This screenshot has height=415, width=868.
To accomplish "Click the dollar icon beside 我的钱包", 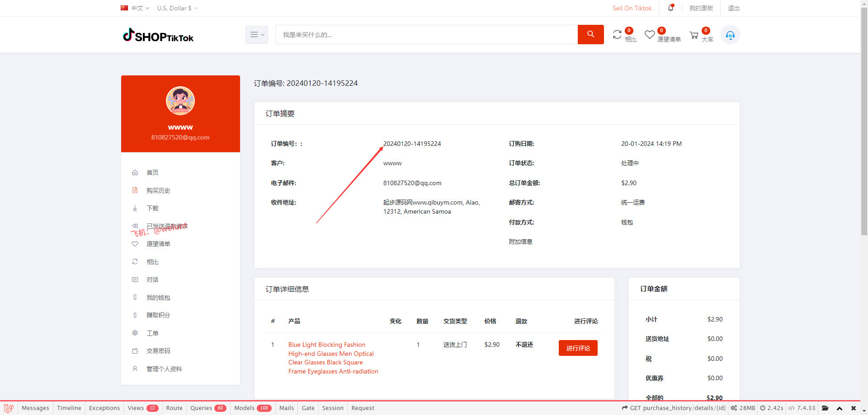I will (135, 298).
